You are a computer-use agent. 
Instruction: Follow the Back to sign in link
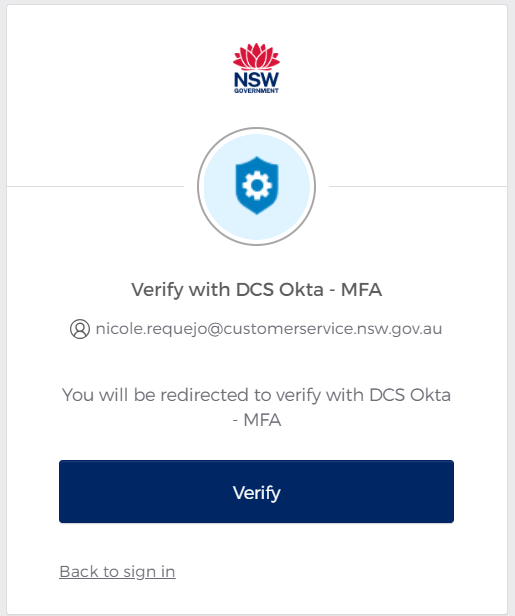(117, 572)
